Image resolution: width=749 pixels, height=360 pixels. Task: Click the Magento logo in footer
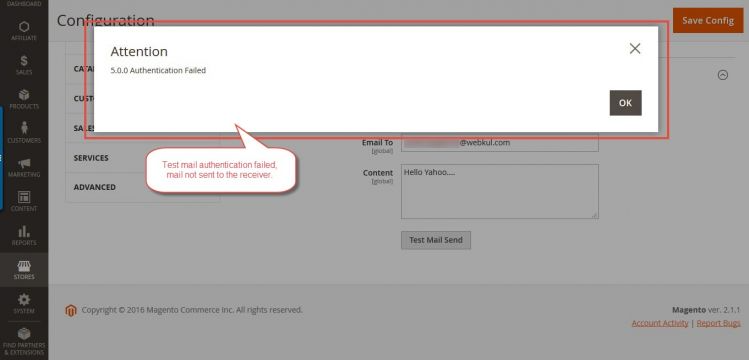pyautogui.click(x=71, y=311)
